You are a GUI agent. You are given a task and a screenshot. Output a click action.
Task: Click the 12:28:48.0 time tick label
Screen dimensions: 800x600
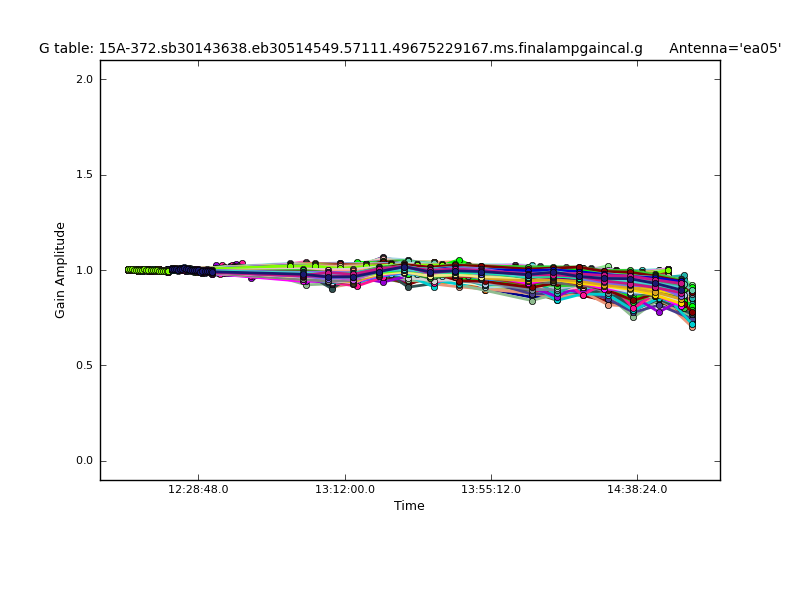pyautogui.click(x=198, y=490)
